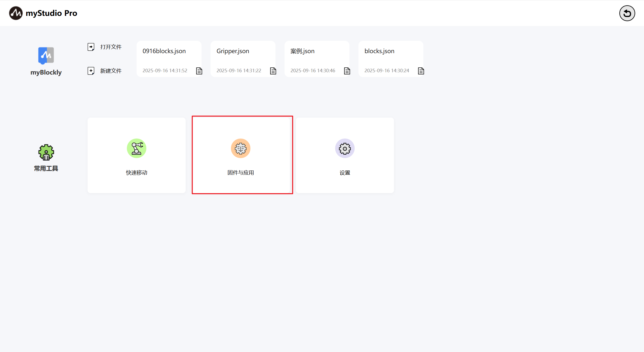
Task: Click the 打开文件 text link
Action: point(111,47)
